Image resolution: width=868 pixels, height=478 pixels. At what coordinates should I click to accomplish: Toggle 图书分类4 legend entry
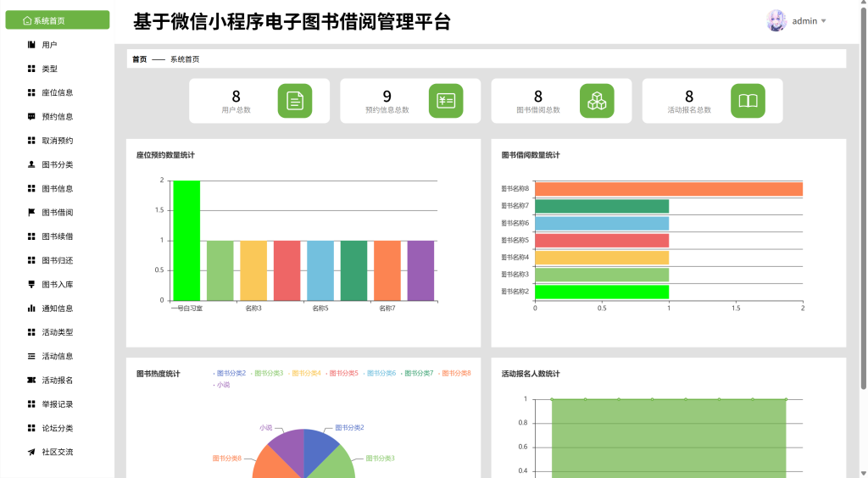click(305, 374)
